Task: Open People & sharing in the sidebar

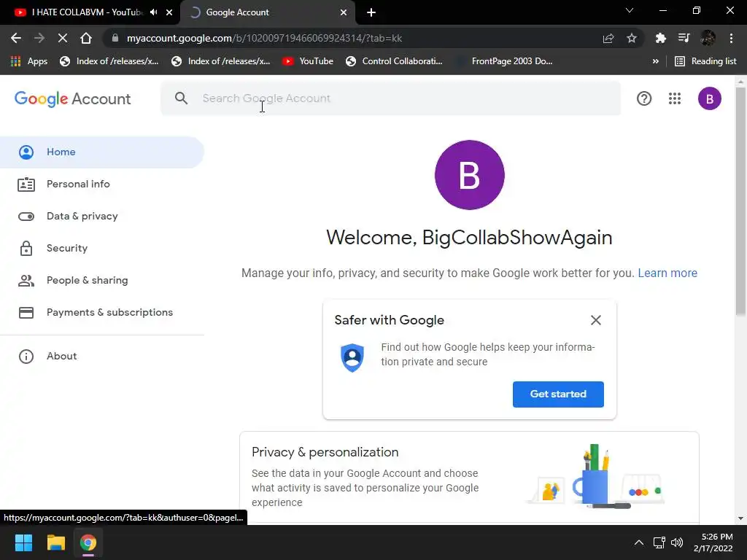Action: coord(102,280)
